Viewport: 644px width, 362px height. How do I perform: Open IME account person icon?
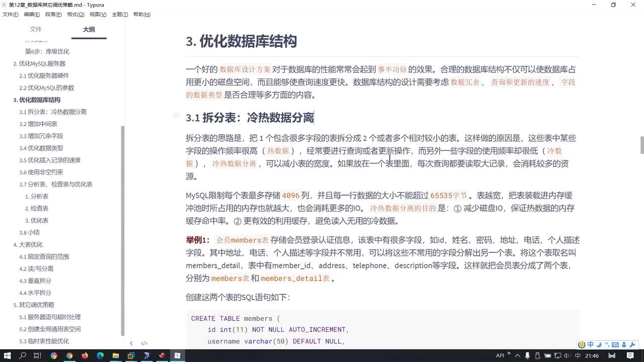click(x=623, y=344)
